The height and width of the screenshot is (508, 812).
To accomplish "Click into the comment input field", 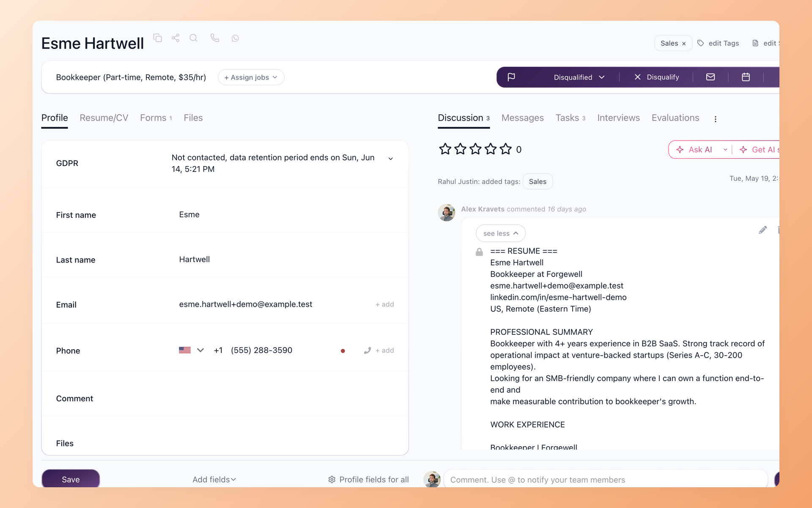I will [x=606, y=479].
